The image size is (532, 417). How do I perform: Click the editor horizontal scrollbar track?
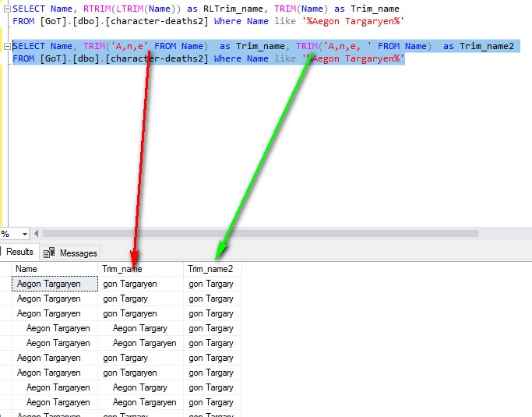pos(280,234)
